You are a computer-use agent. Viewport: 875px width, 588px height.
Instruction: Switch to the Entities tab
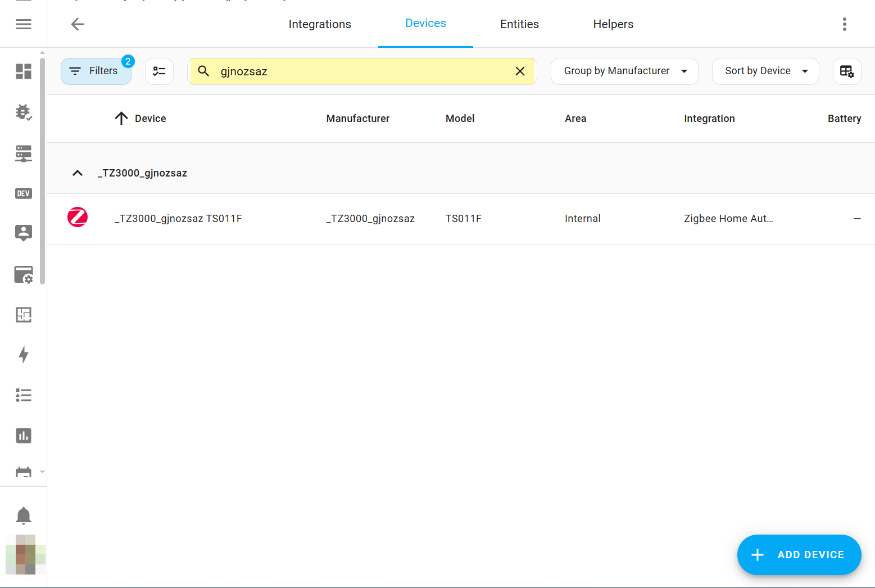[x=519, y=24]
